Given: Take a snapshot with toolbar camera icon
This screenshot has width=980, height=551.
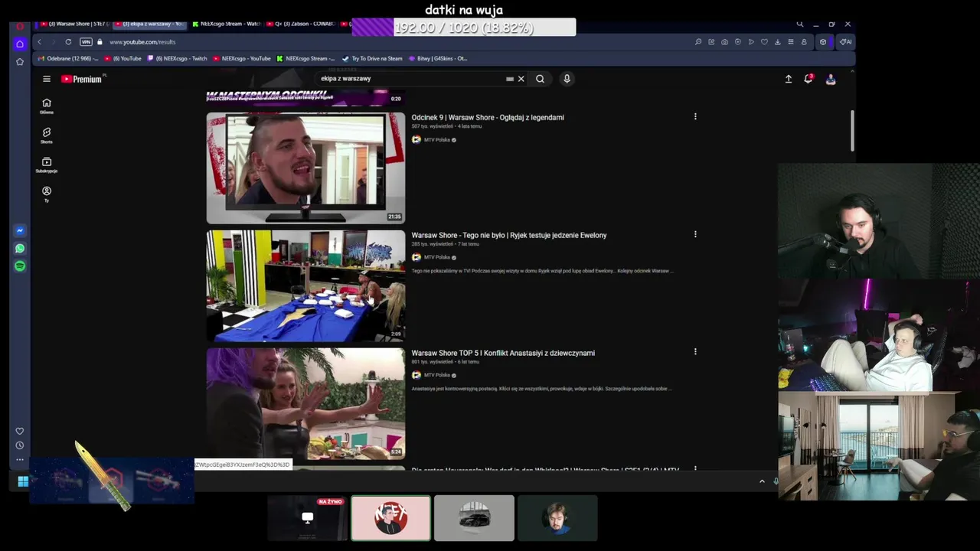Looking at the screenshot, I should click(x=724, y=42).
